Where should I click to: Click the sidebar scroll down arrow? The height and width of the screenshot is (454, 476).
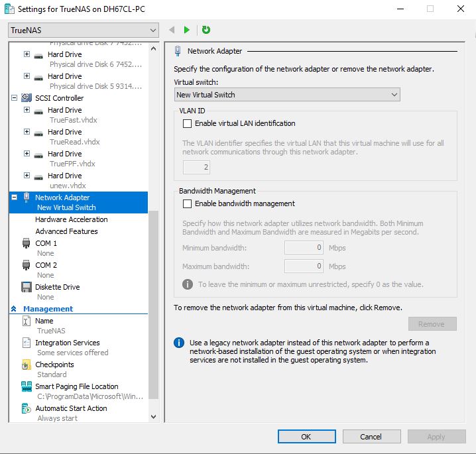pyautogui.click(x=154, y=417)
